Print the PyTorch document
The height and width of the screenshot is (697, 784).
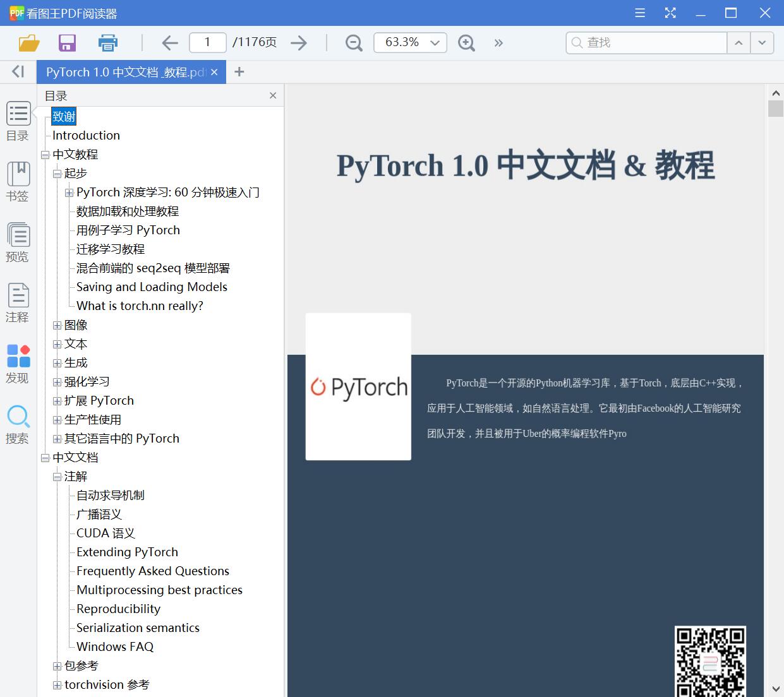107,43
